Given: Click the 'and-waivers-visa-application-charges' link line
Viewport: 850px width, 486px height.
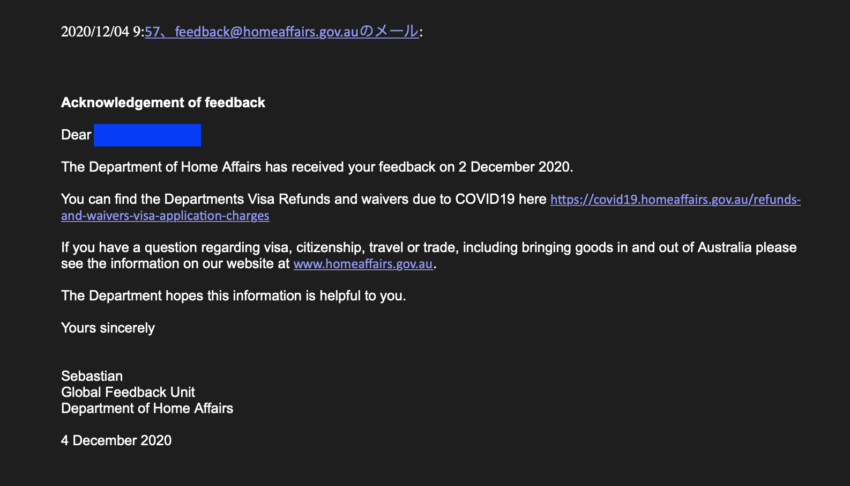Looking at the screenshot, I should (165, 216).
